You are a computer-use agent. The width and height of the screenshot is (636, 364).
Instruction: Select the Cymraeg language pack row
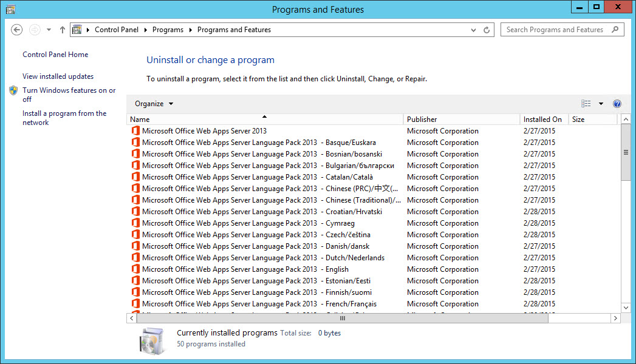373,223
